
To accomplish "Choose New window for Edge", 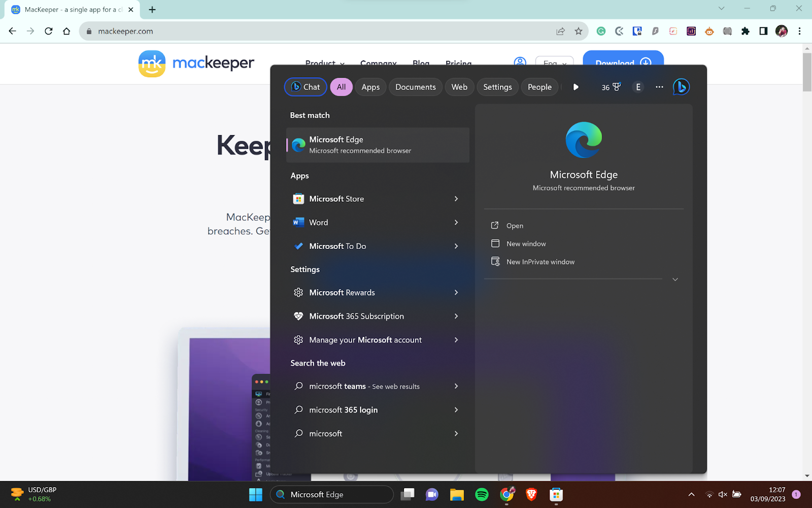I will point(526,244).
